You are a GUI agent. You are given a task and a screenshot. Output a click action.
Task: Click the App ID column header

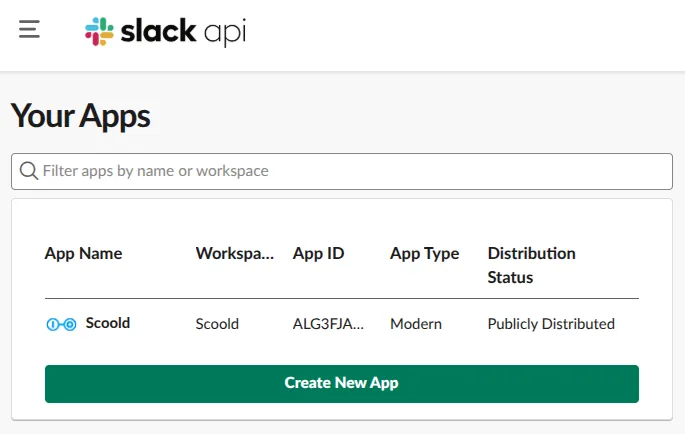pyautogui.click(x=318, y=253)
